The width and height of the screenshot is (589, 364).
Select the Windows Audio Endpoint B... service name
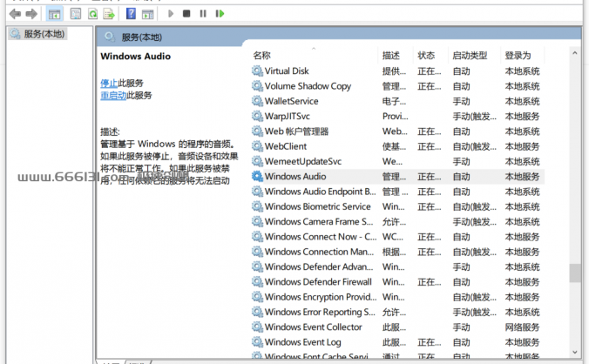pos(320,192)
